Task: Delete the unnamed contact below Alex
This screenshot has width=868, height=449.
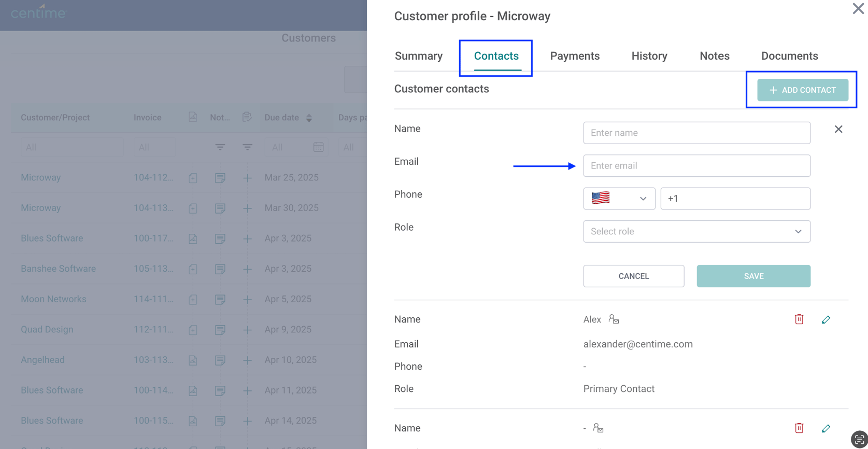Action: pyautogui.click(x=799, y=428)
